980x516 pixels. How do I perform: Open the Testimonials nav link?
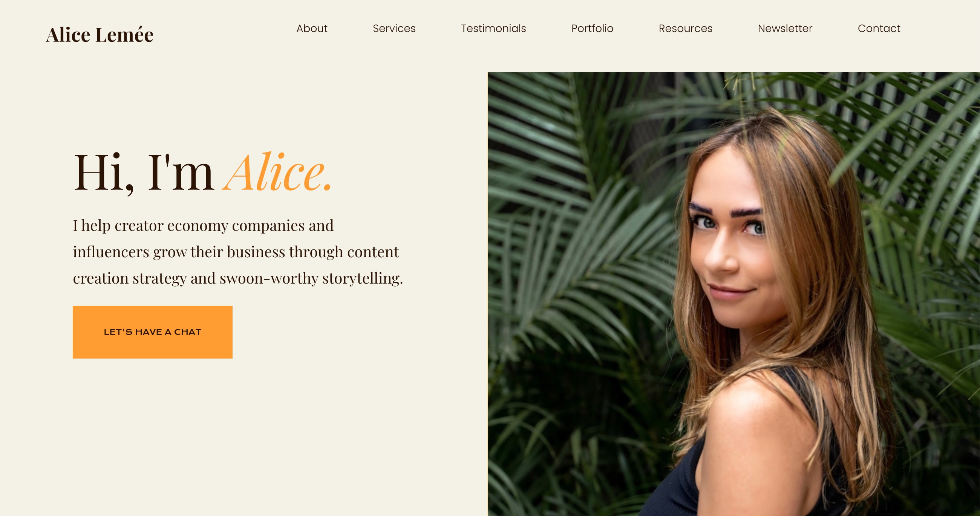493,29
